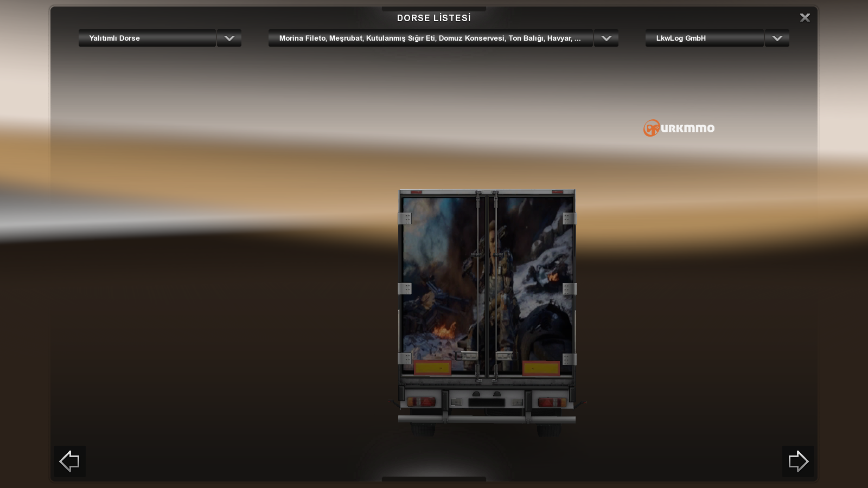Expand the arrow beside the cargo list
Image resolution: width=868 pixels, height=488 pixels.
click(x=606, y=38)
